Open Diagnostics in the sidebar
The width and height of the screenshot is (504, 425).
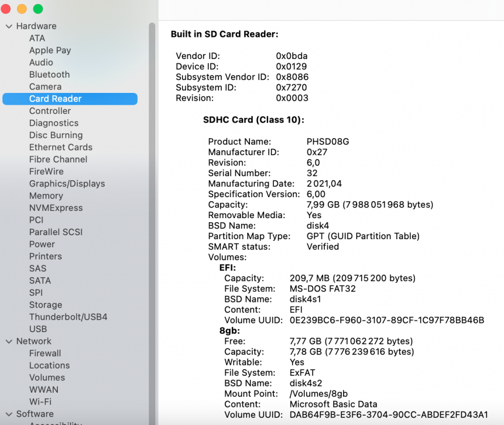pyautogui.click(x=54, y=123)
